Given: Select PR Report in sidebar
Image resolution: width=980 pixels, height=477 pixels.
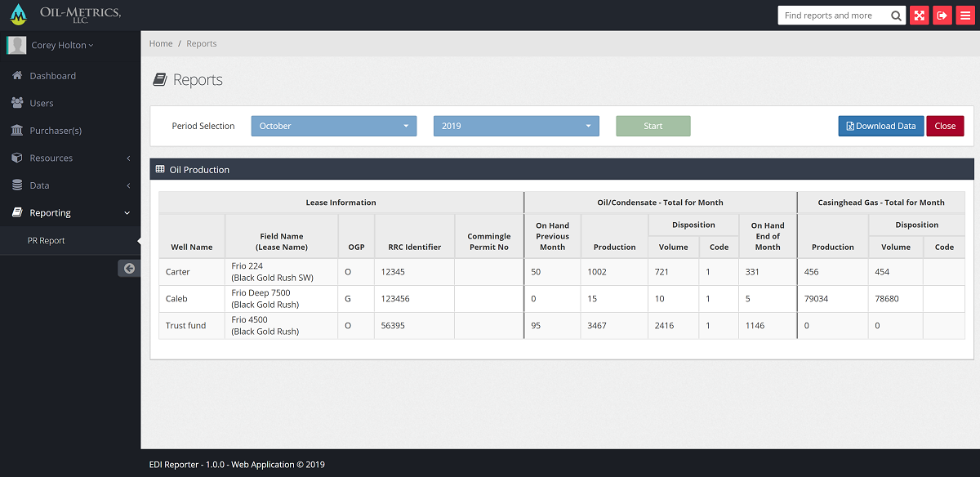Looking at the screenshot, I should point(47,240).
